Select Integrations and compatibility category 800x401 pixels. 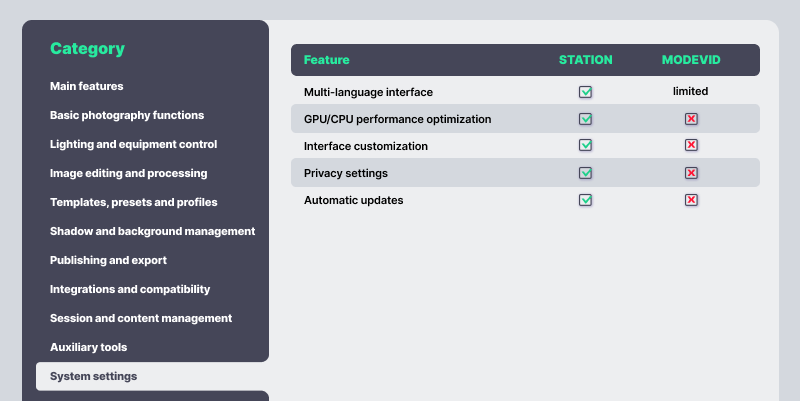(130, 289)
